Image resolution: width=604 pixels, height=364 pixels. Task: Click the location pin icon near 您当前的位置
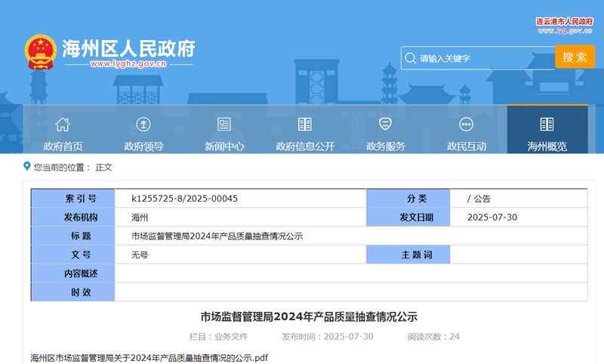click(27, 167)
